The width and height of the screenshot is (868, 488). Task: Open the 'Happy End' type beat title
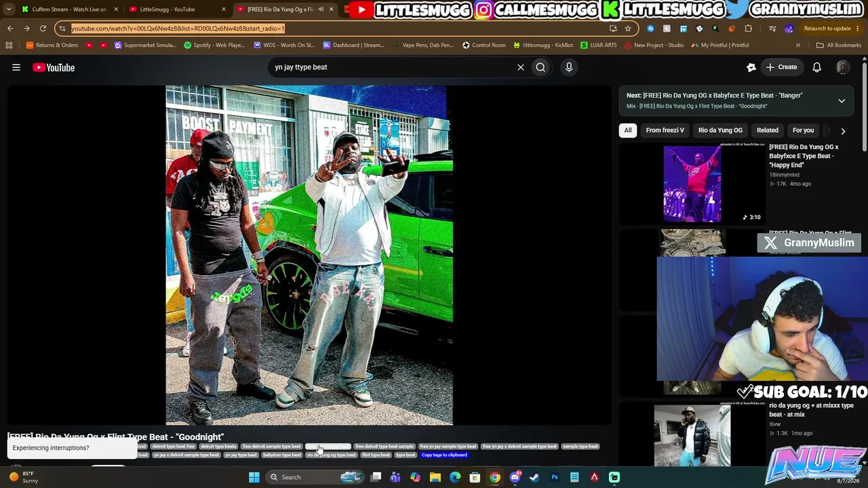(x=804, y=156)
